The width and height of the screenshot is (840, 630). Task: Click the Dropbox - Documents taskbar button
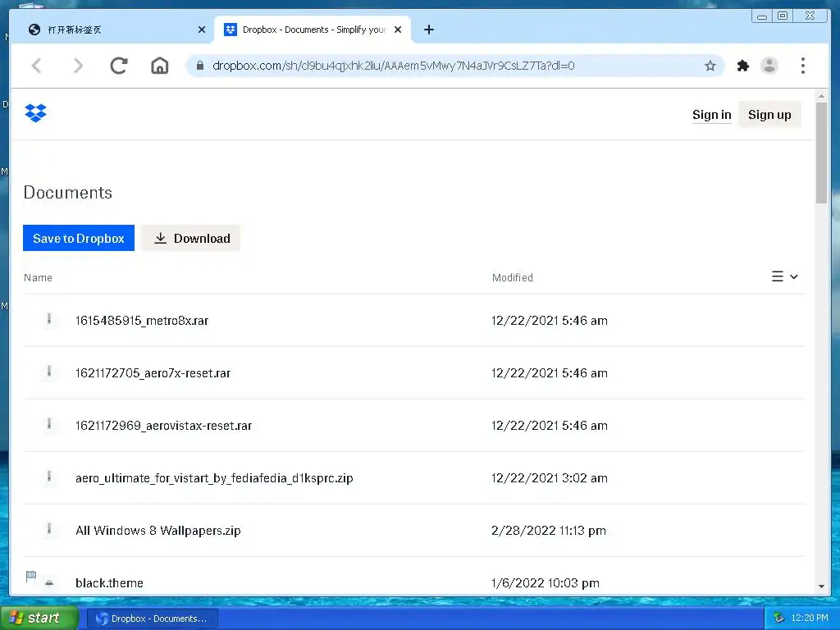(152, 619)
